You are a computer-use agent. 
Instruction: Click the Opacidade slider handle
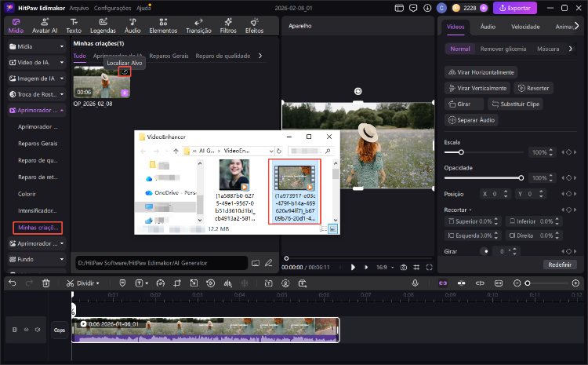(521, 177)
